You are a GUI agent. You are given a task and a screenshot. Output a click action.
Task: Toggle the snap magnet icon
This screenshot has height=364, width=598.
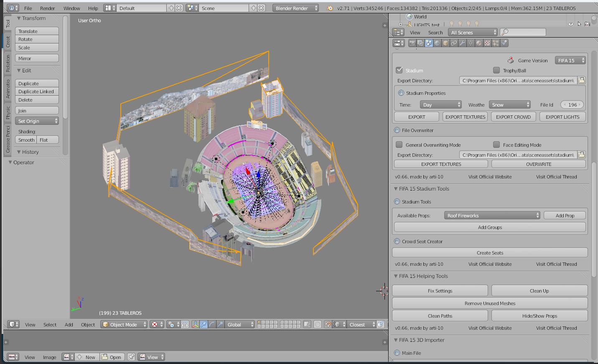(328, 324)
